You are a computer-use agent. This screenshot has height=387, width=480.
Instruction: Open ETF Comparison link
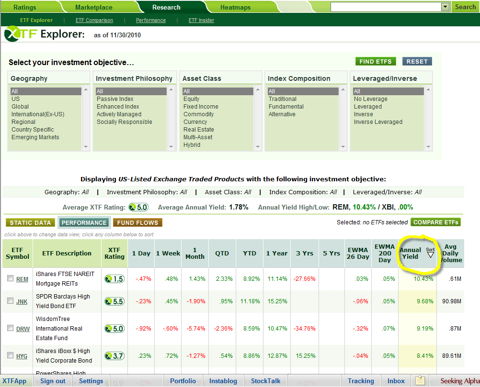(94, 20)
